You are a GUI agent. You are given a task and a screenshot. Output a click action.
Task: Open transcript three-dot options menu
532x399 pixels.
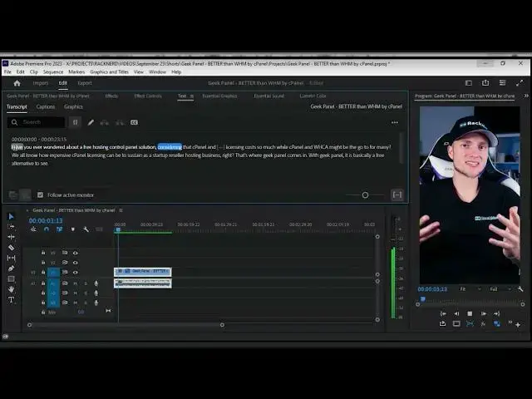(395, 122)
